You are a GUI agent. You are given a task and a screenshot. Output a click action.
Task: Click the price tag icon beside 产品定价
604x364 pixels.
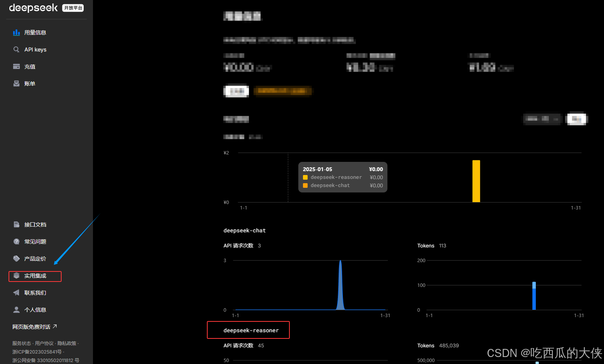click(16, 259)
